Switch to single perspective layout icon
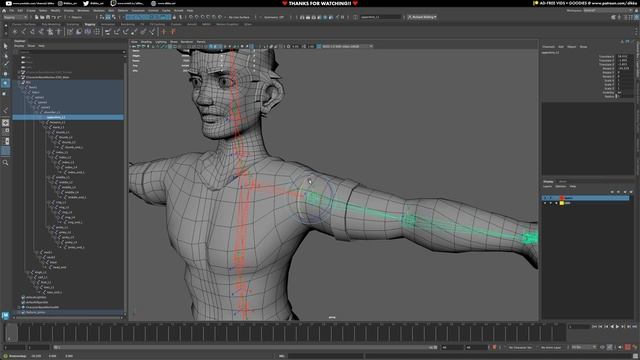640x360 pixels. click(5, 122)
